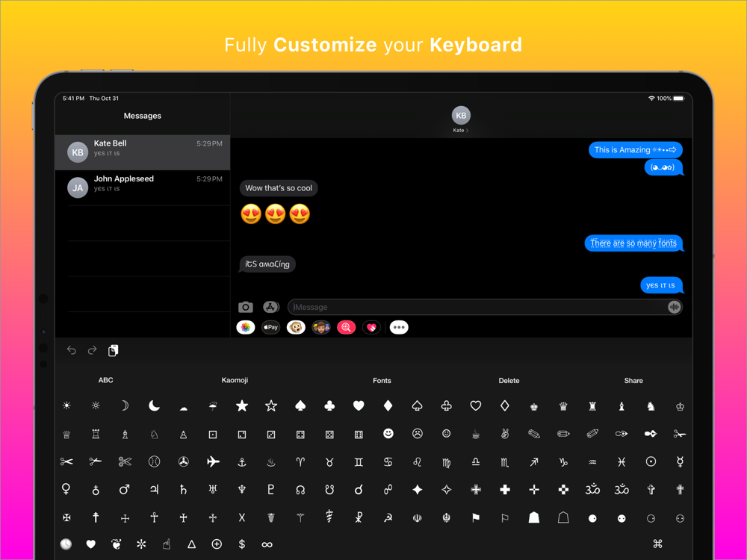Tap the battery indicator in status bar
747x560 pixels.
coord(679,99)
